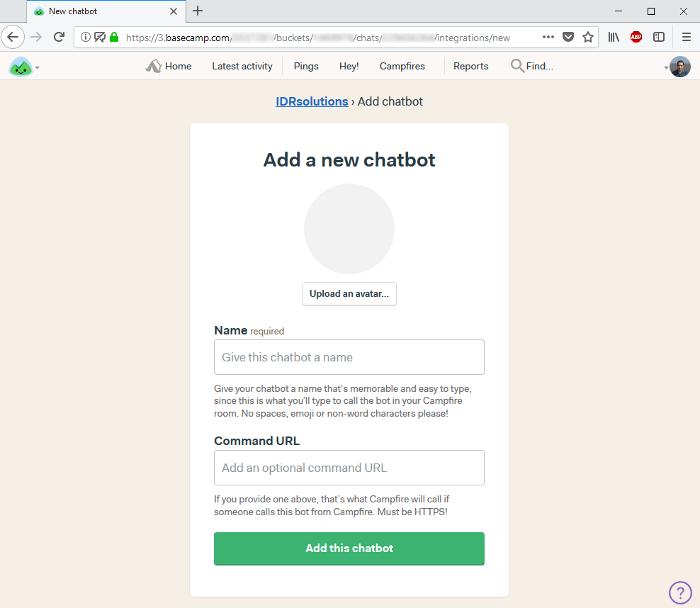Open the Adblock Plus extension icon
This screenshot has width=700, height=608.
pos(636,37)
